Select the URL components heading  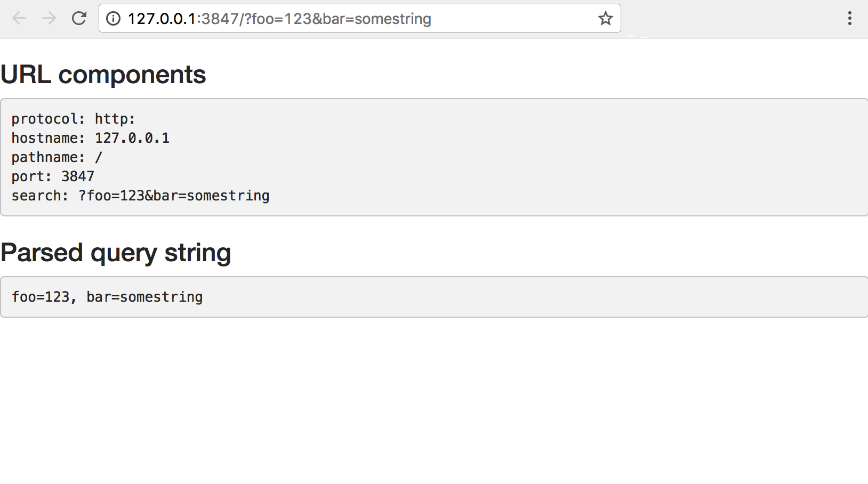click(103, 74)
